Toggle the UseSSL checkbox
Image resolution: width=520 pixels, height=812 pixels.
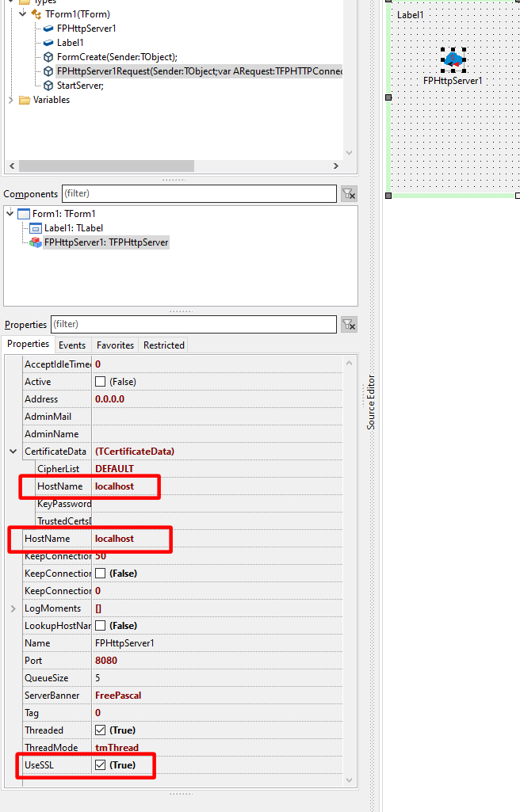[x=101, y=765]
